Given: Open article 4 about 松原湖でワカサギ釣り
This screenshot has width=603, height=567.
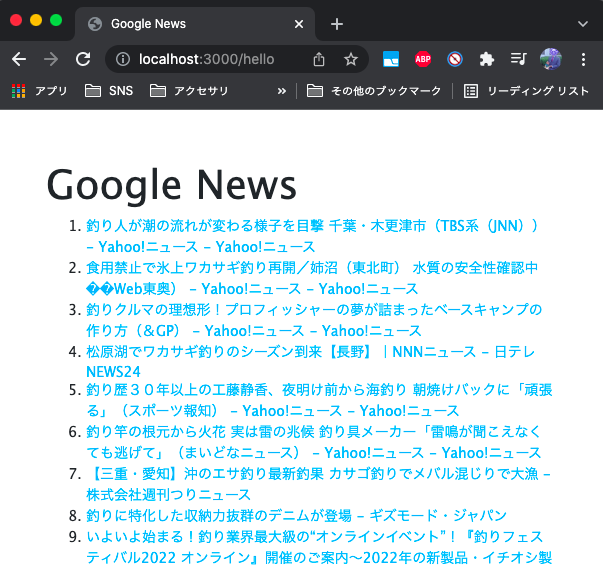Looking at the screenshot, I should (x=310, y=362).
